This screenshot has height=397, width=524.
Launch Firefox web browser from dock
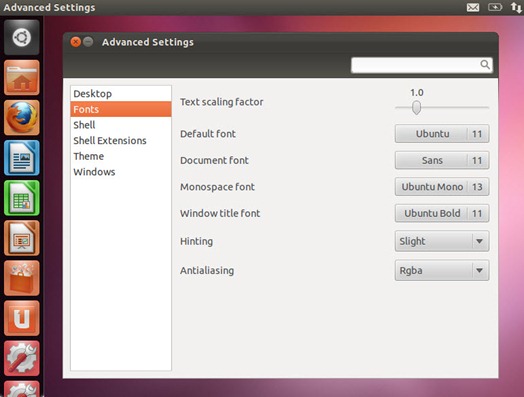(22, 118)
